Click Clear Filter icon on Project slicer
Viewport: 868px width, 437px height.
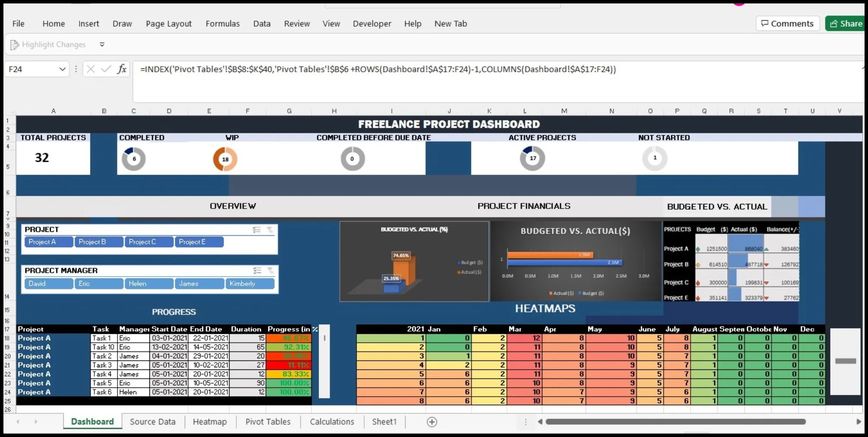pos(271,229)
